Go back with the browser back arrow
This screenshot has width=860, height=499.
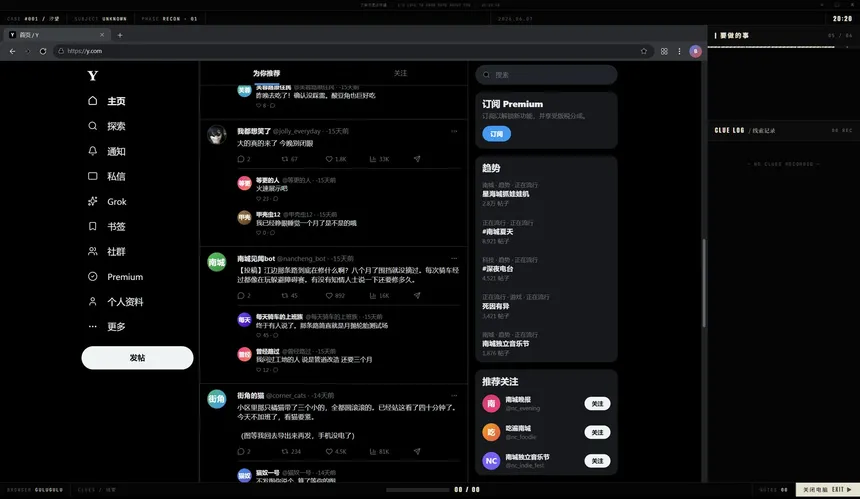click(x=13, y=51)
